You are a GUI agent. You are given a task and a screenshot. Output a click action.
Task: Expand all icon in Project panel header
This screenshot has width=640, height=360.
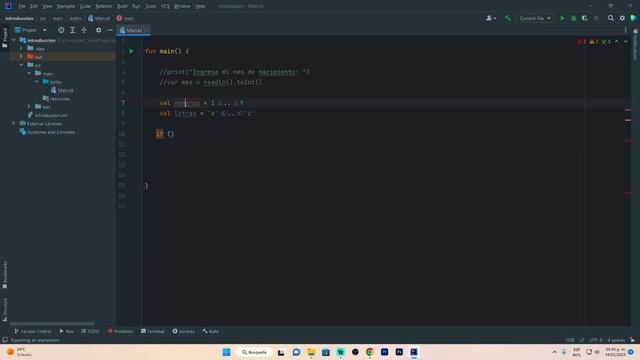click(x=73, y=30)
